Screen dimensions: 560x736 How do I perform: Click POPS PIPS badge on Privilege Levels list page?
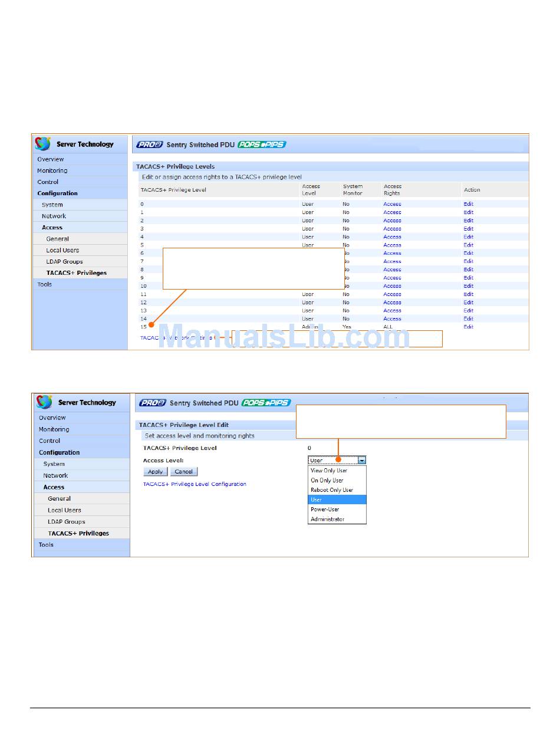pos(262,144)
